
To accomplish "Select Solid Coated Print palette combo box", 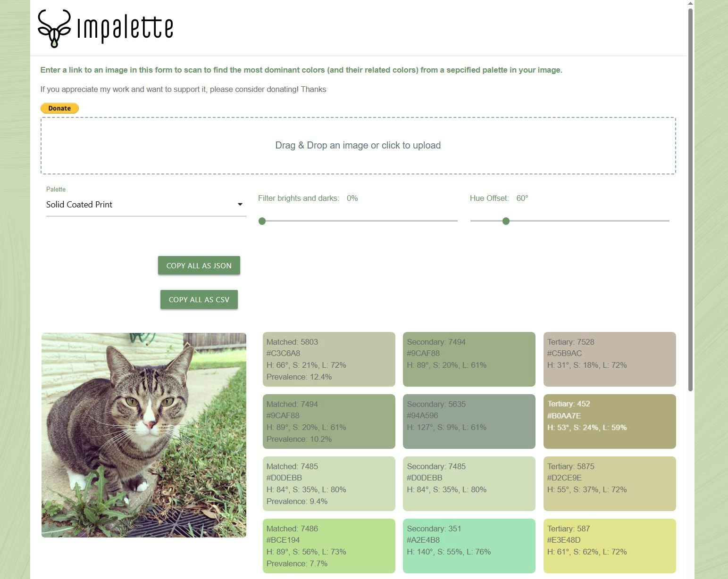I will pyautogui.click(x=146, y=205).
